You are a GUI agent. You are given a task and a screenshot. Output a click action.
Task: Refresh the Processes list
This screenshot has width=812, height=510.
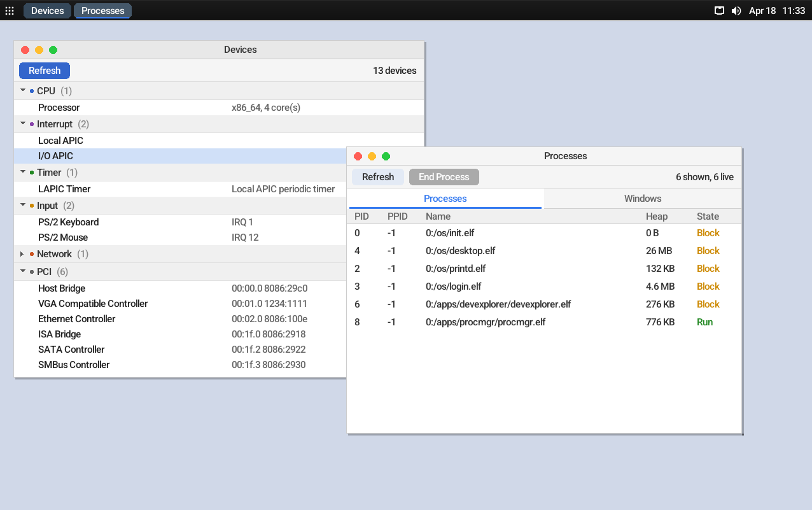378,177
